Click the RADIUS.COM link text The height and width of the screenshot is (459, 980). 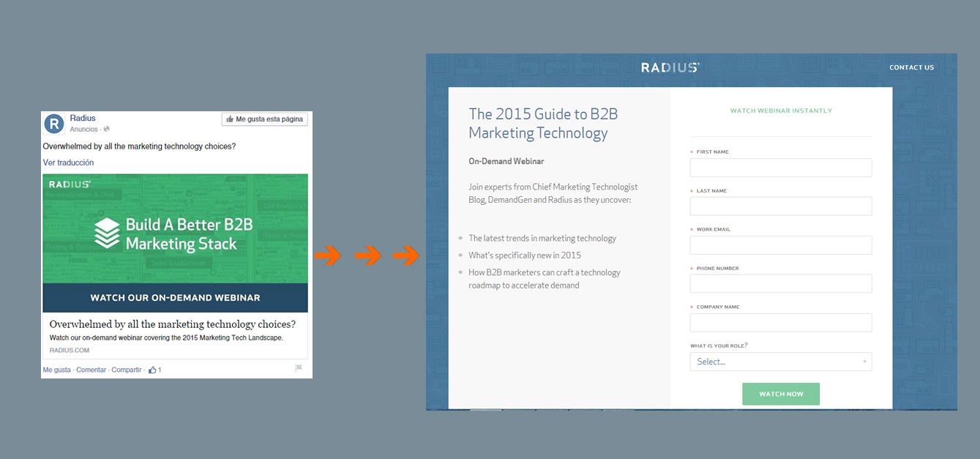69,351
